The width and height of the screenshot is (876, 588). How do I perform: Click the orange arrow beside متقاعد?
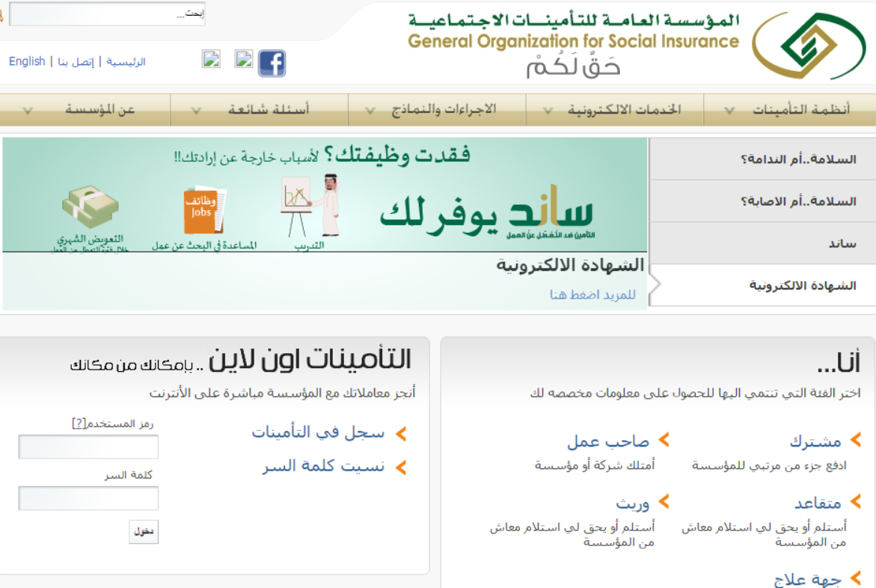pyautogui.click(x=855, y=502)
